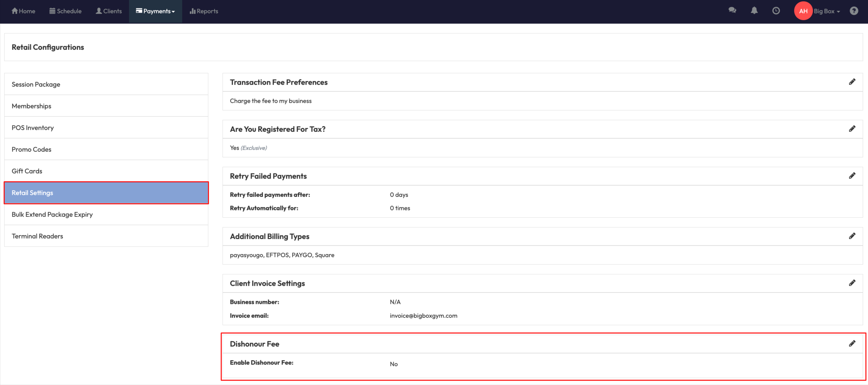Edit Transaction Fee Preferences with pencil icon
Screen dimensions: 868x385
pyautogui.click(x=852, y=82)
